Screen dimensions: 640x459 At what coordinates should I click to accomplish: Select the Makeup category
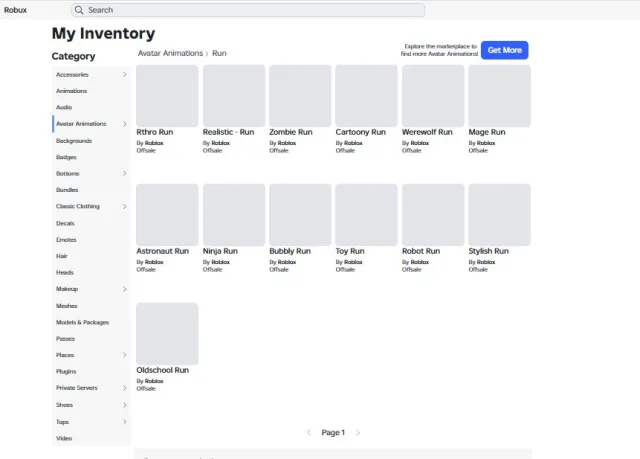(x=67, y=289)
